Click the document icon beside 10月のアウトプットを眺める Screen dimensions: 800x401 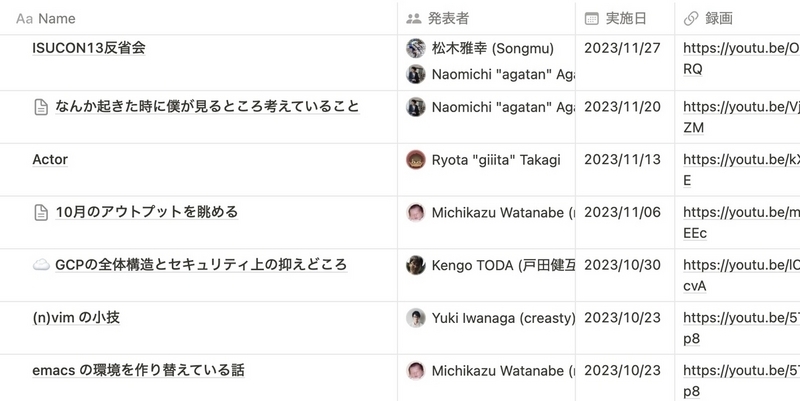(x=41, y=212)
